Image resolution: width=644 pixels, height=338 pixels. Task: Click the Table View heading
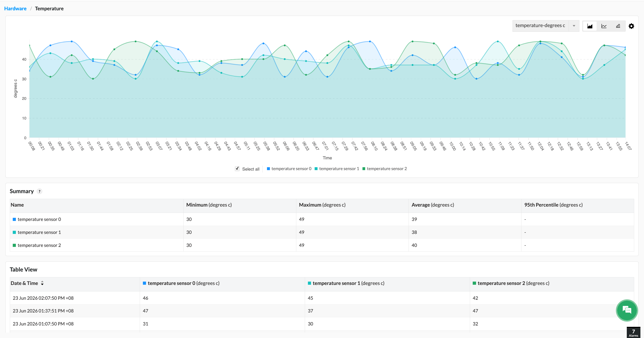(23, 270)
